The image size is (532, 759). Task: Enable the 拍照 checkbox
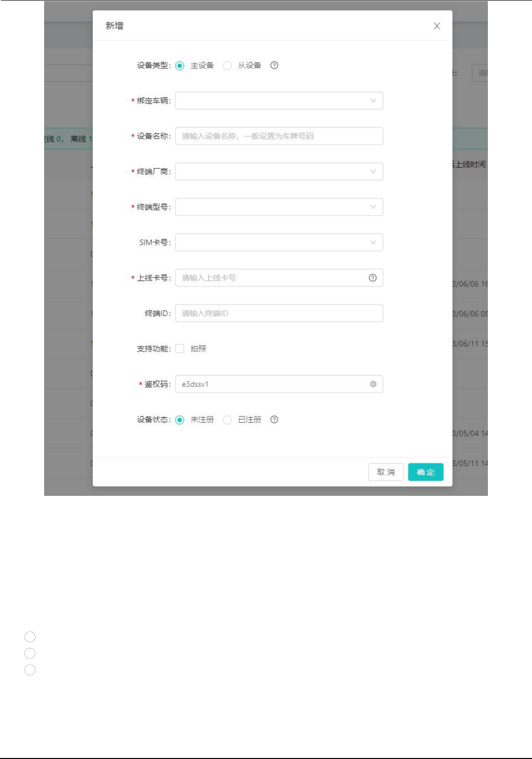click(x=180, y=349)
